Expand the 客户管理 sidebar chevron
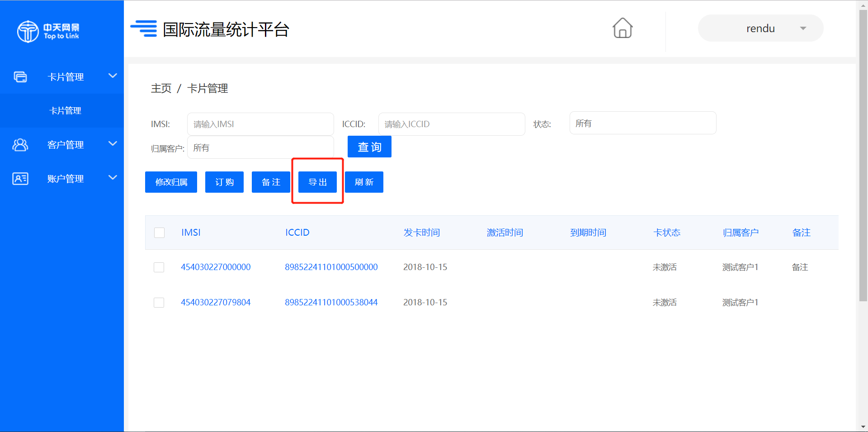This screenshot has width=868, height=432. [113, 143]
